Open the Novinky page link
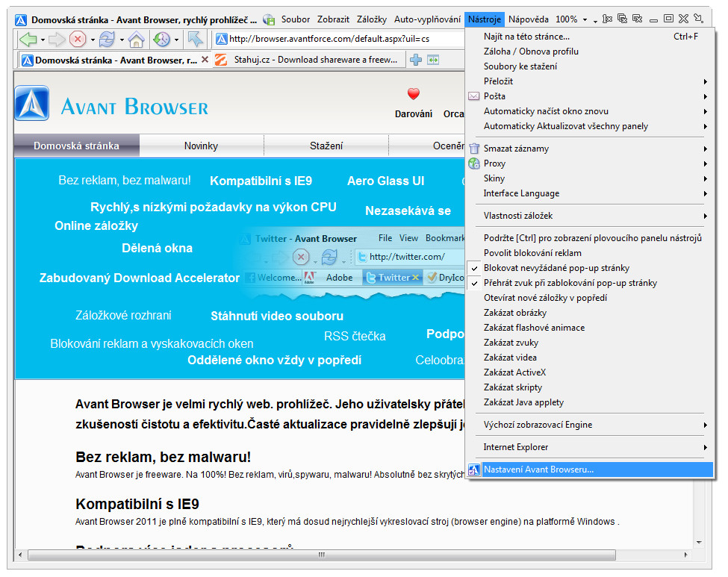The width and height of the screenshot is (728, 577). (201, 146)
